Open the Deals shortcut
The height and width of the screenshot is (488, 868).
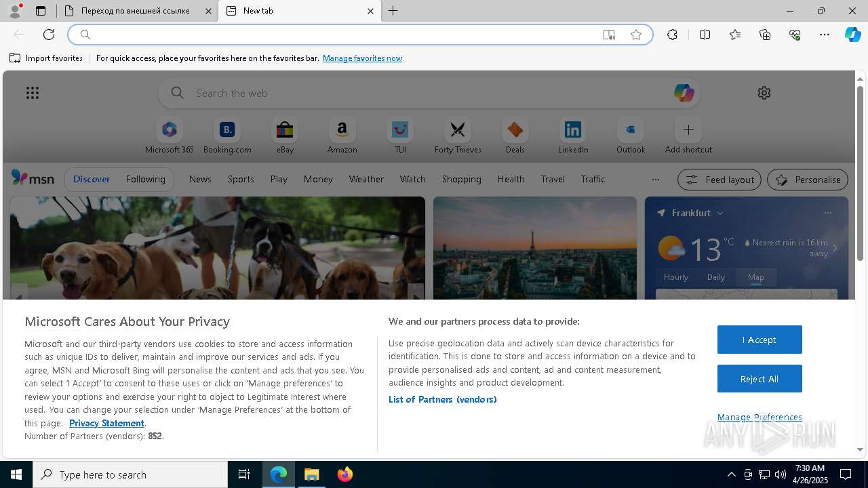(x=515, y=136)
